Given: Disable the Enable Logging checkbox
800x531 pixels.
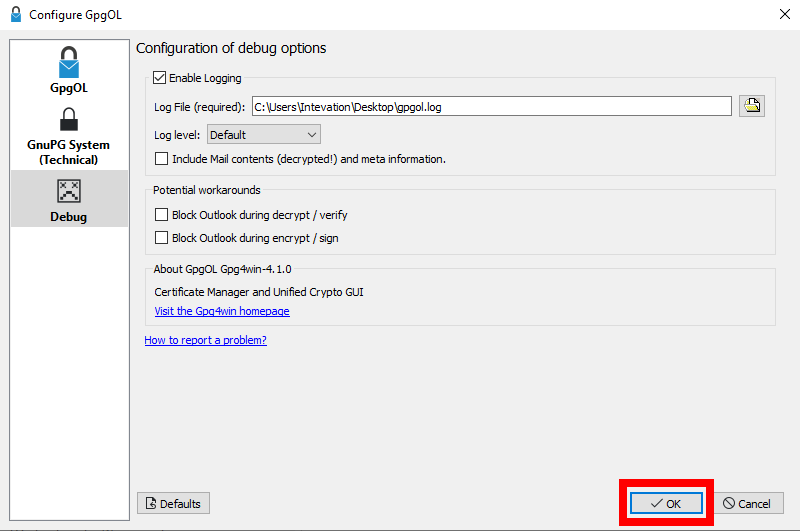Looking at the screenshot, I should [x=159, y=78].
